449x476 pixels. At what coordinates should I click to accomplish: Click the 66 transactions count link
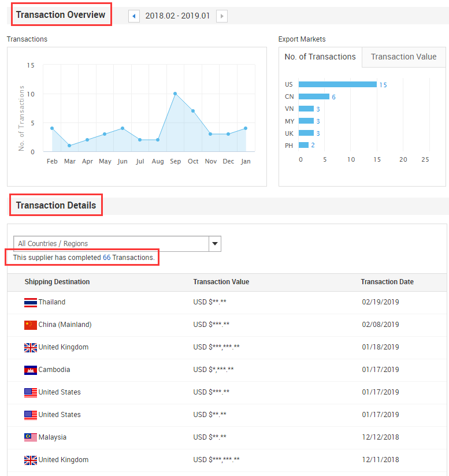(x=106, y=258)
